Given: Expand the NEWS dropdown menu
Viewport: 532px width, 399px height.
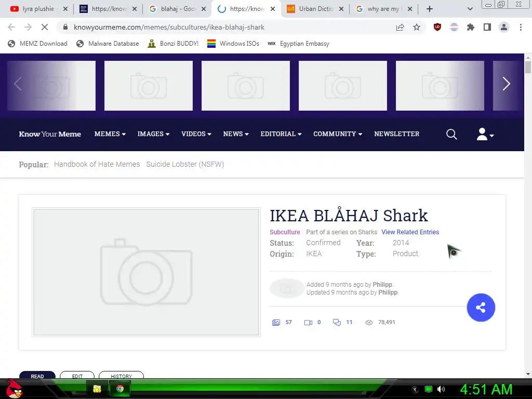Looking at the screenshot, I should [236, 134].
